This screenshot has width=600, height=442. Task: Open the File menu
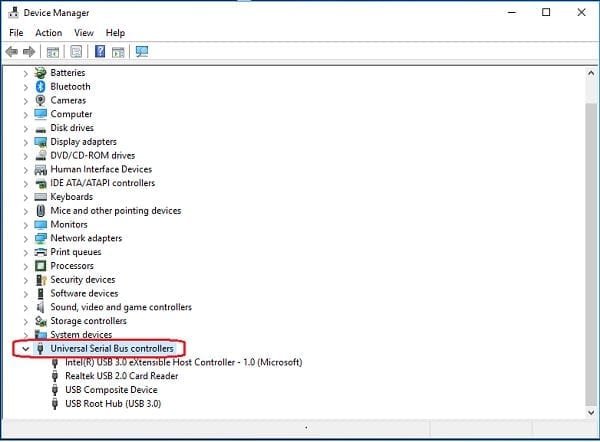tap(16, 33)
